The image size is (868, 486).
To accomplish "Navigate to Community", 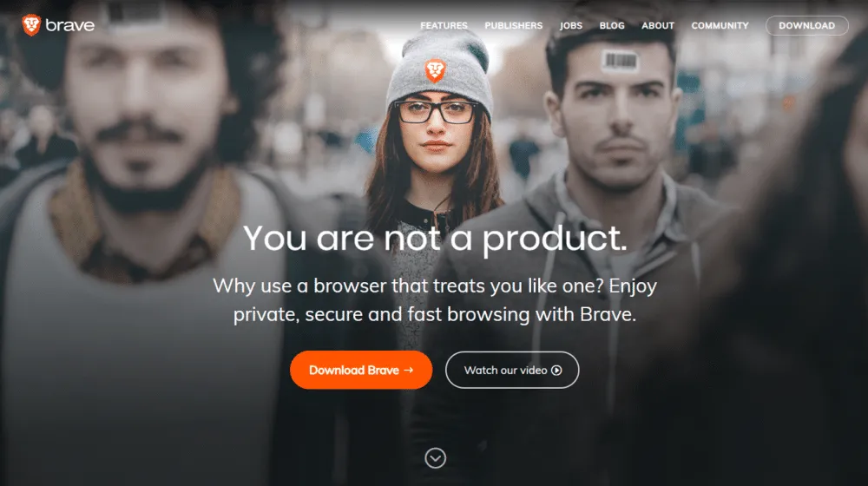I will tap(720, 25).
